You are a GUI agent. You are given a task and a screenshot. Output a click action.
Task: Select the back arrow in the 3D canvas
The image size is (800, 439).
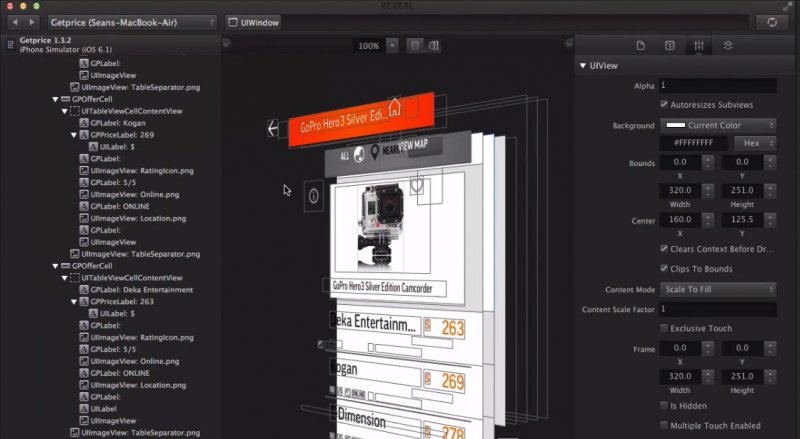(x=273, y=128)
